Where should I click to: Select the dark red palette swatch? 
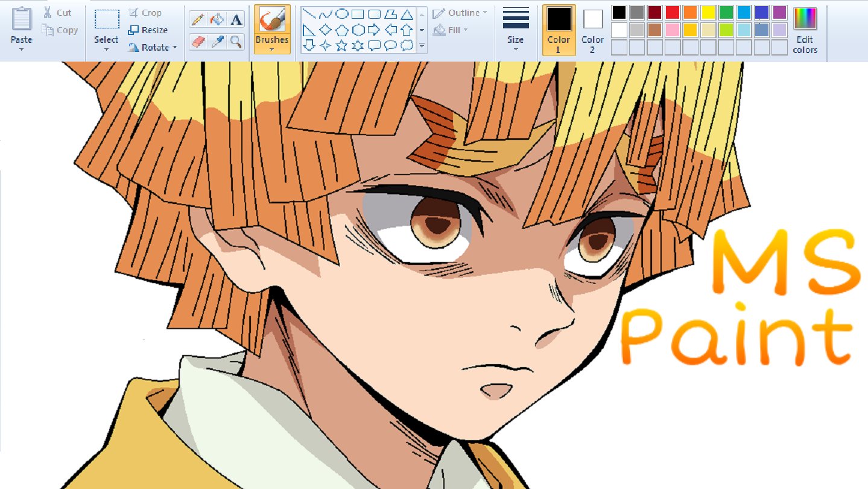pos(654,12)
